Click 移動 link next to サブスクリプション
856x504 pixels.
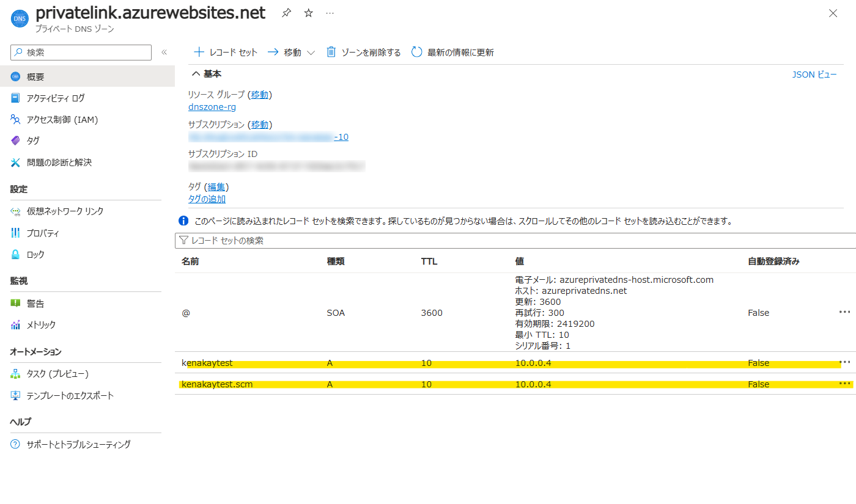pos(260,125)
